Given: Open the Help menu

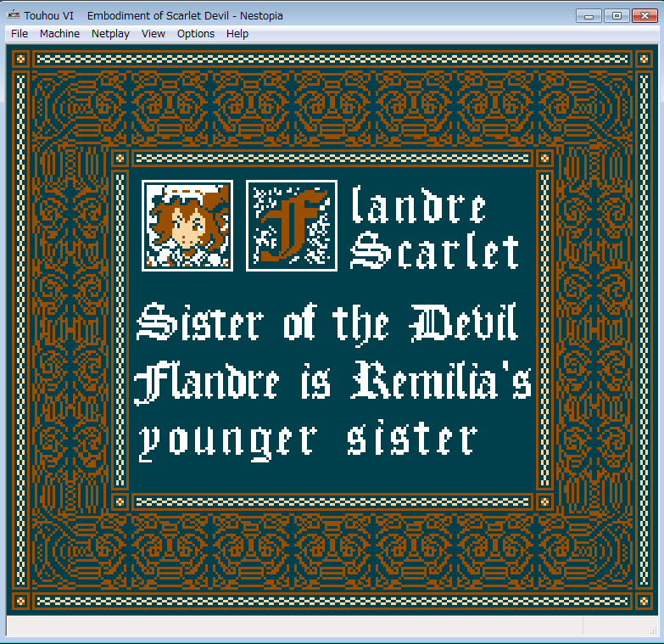Looking at the screenshot, I should pos(237,33).
